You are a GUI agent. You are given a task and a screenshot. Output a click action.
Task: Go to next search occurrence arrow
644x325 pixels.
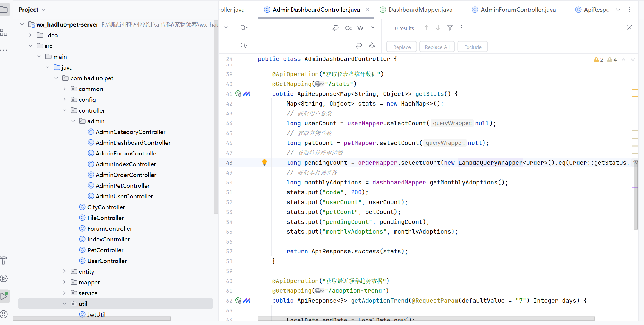point(438,28)
